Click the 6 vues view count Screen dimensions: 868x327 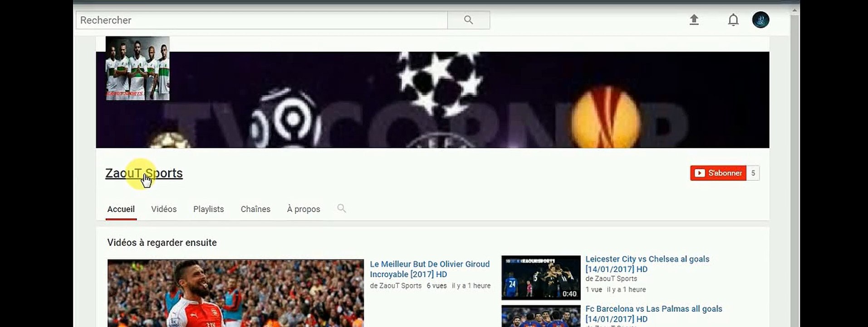[x=436, y=286]
